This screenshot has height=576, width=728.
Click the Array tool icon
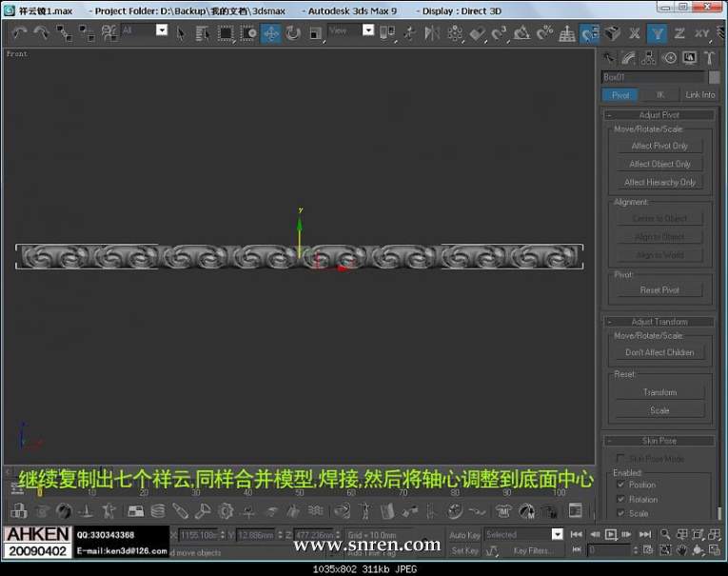point(455,33)
